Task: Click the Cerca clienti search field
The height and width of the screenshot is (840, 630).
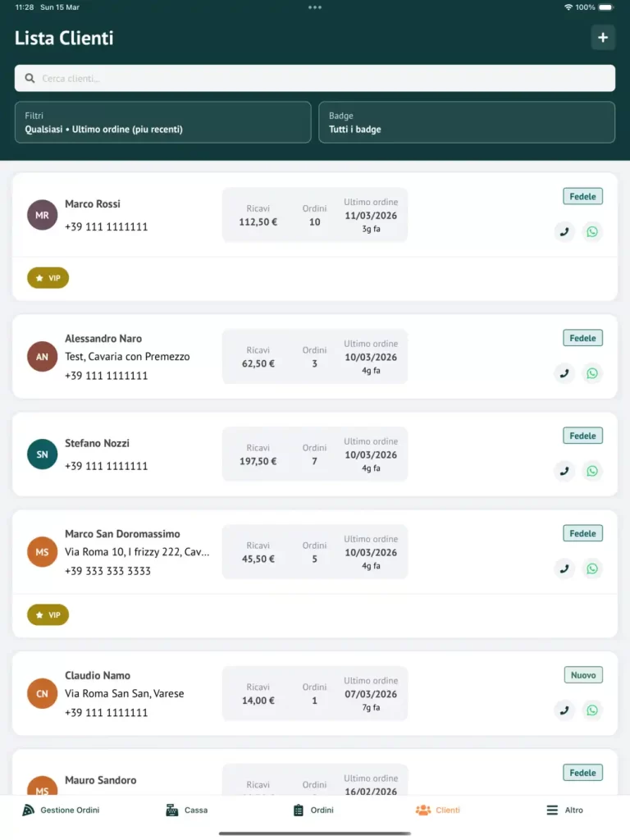Action: [x=314, y=77]
